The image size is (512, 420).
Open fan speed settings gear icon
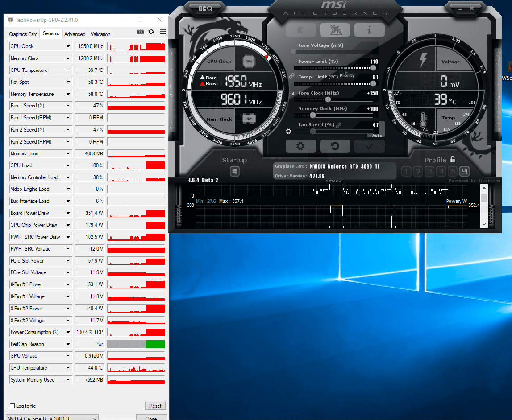coord(288,132)
